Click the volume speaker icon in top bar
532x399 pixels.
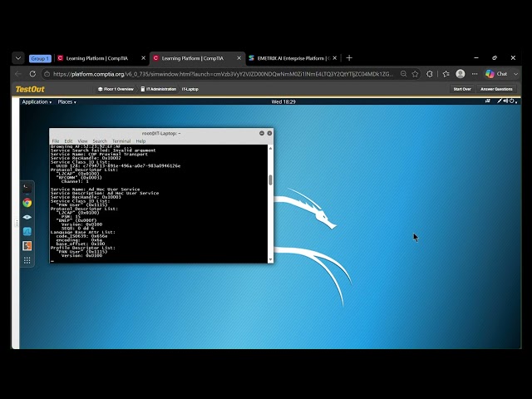click(x=505, y=101)
